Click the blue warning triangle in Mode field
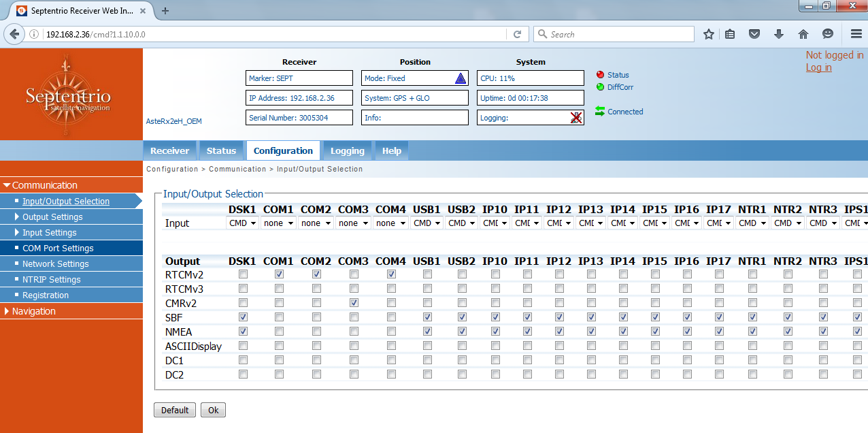 tap(461, 78)
